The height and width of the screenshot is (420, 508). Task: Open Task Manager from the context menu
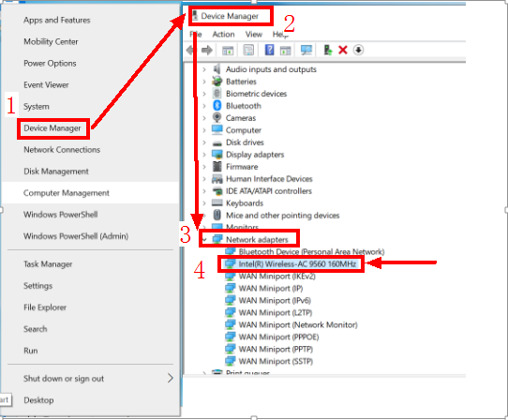(48, 264)
